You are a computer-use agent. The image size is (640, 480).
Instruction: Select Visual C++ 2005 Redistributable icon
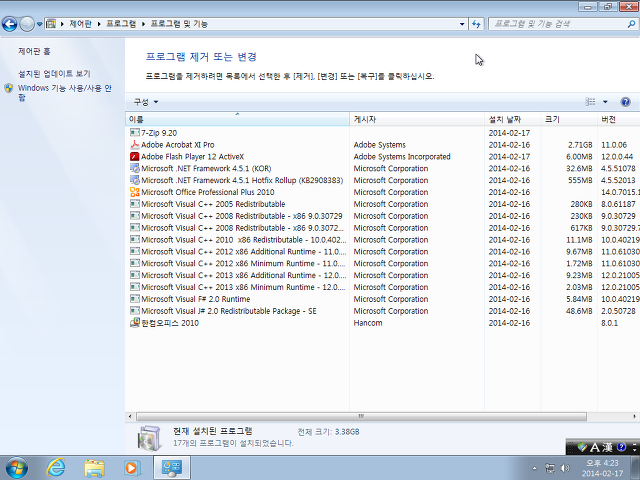(x=134, y=204)
